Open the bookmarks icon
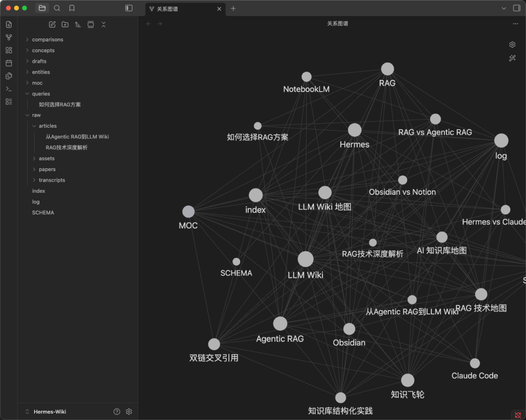 (72, 8)
